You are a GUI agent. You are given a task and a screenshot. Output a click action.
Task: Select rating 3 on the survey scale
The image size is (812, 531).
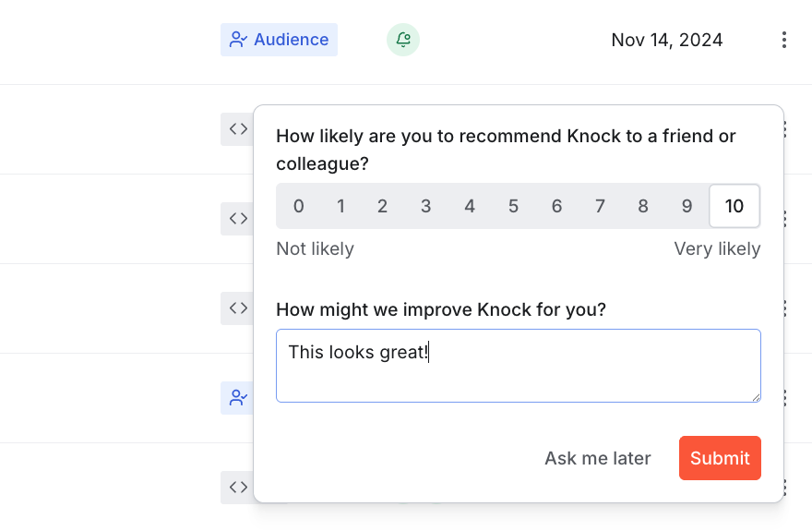tap(425, 206)
